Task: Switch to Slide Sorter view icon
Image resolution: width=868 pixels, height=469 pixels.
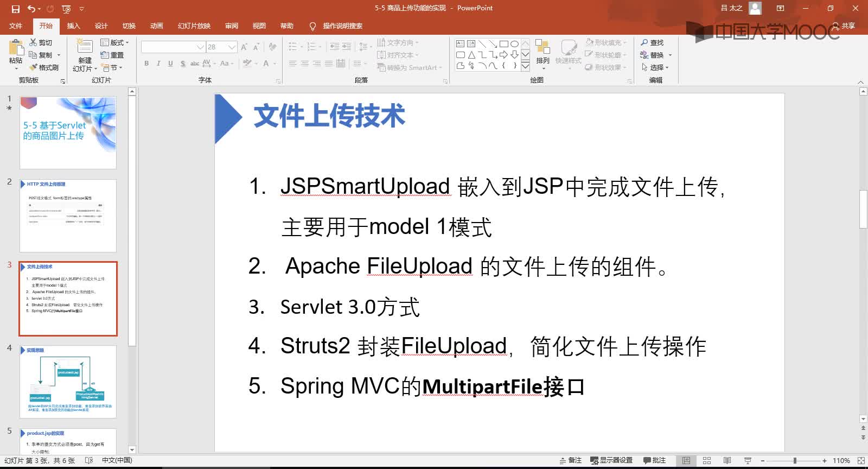Action: coord(707,460)
